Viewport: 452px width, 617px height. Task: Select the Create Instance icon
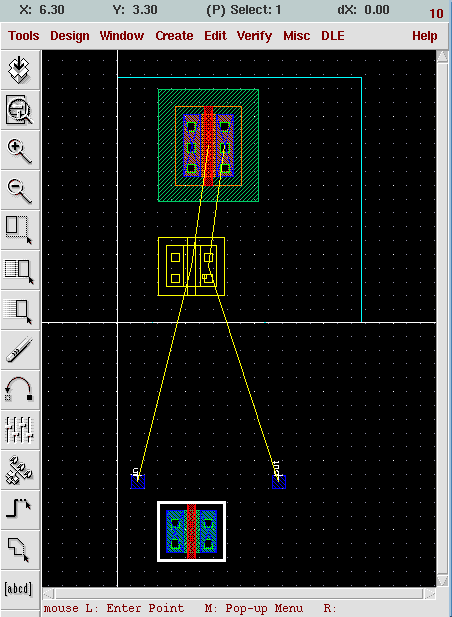coord(20,470)
